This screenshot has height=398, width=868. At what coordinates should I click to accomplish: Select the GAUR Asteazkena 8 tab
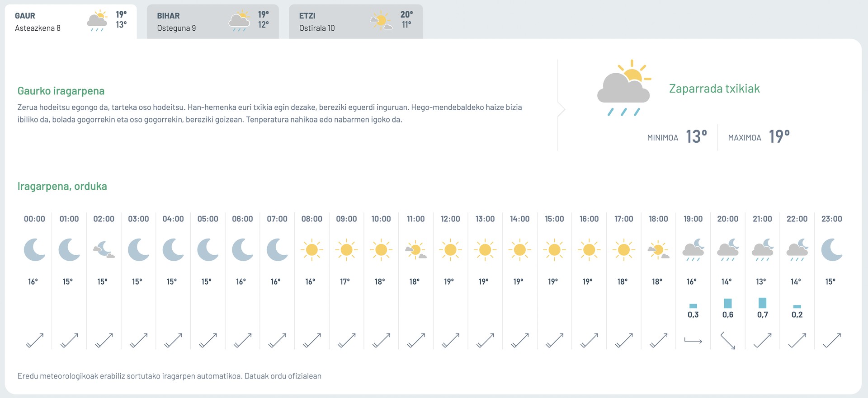coord(71,22)
